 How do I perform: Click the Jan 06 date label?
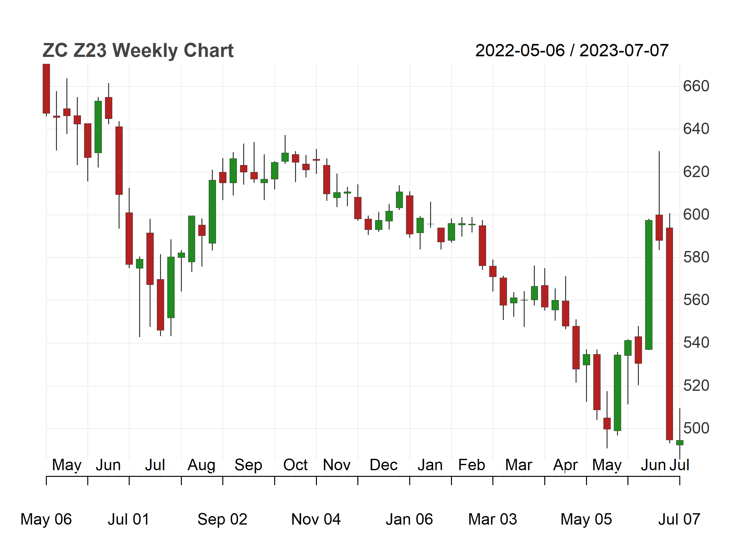click(x=409, y=519)
